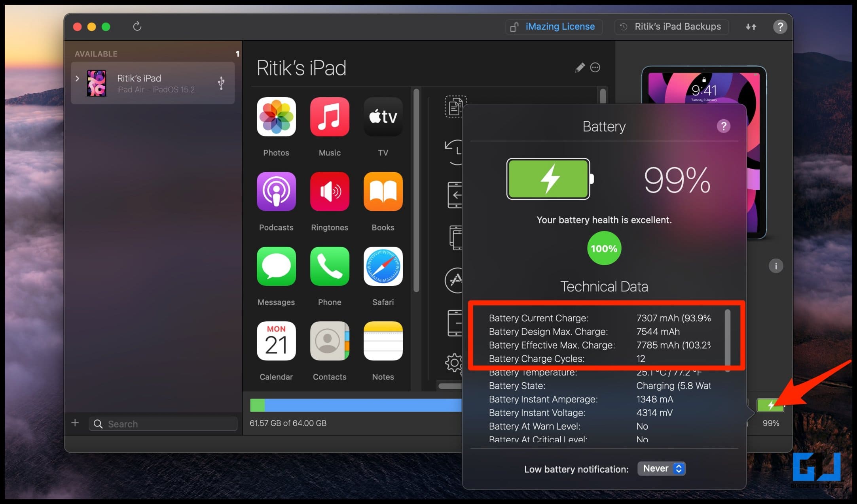Click the storage usage bar
This screenshot has height=504, width=857.
point(355,405)
